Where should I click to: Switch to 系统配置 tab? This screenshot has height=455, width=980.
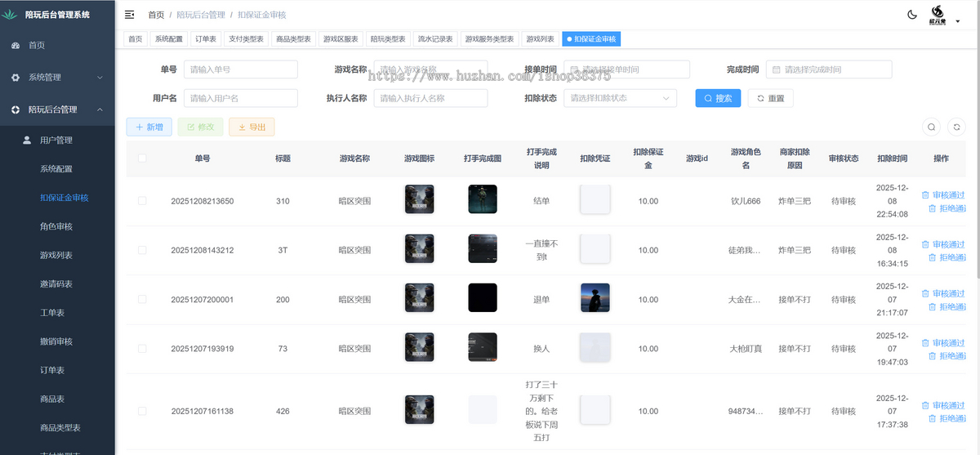pyautogui.click(x=169, y=39)
